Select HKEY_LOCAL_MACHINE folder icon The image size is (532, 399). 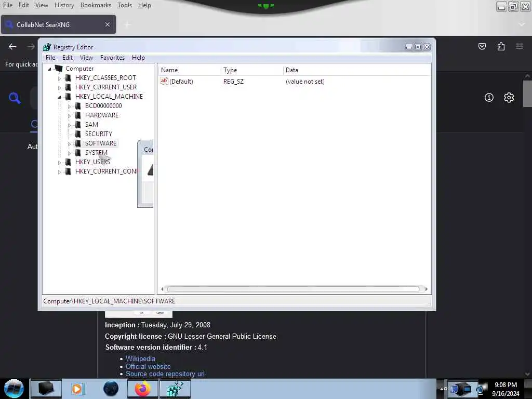pos(68,97)
